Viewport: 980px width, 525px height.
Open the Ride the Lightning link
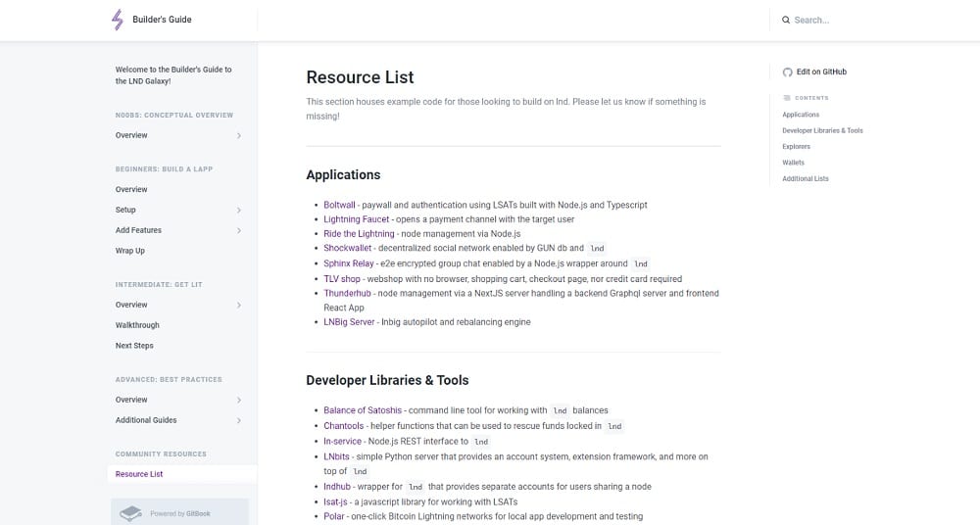[x=359, y=234]
